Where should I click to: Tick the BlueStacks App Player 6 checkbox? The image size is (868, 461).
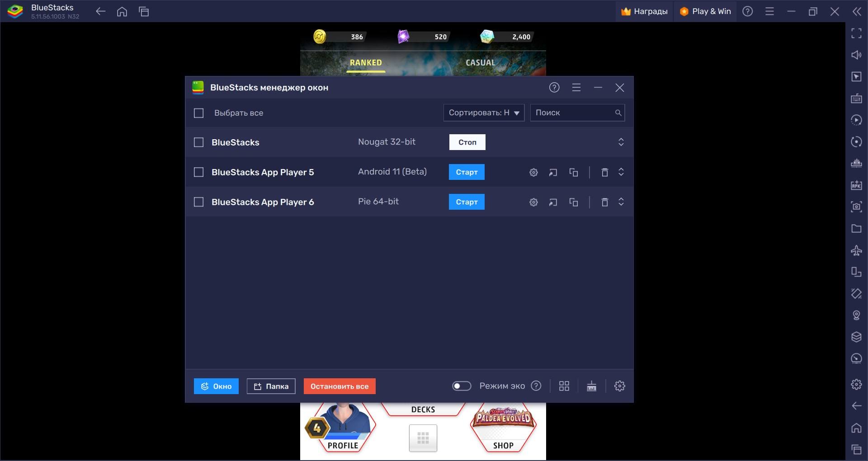click(x=198, y=202)
